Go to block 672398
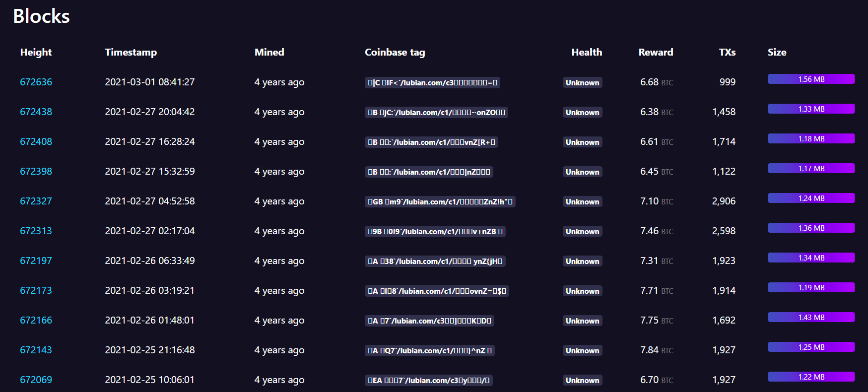 [x=36, y=171]
